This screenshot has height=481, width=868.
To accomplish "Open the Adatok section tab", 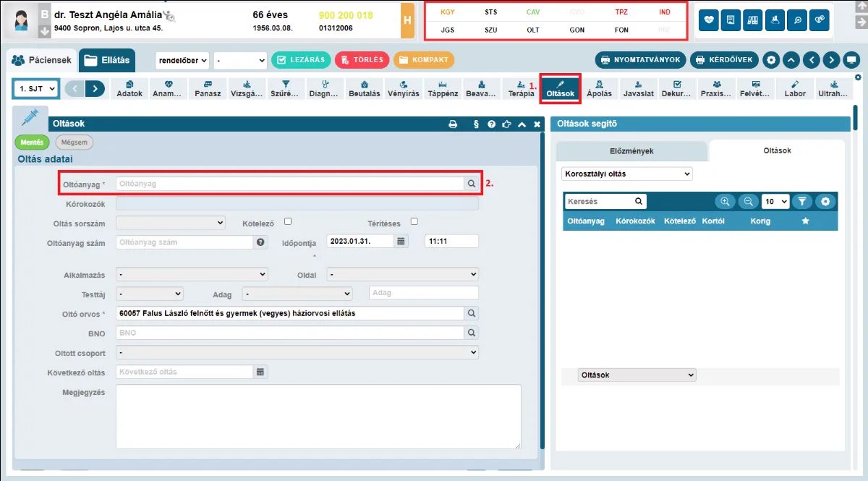I will pos(129,89).
